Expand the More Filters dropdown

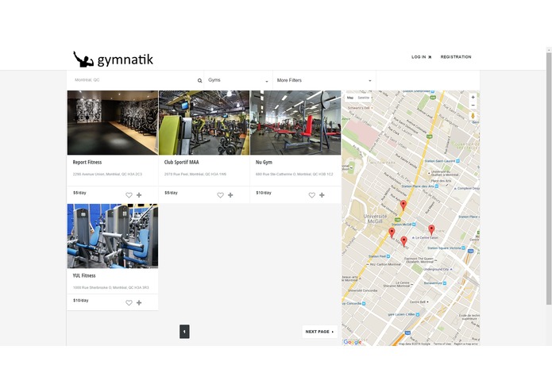coord(324,80)
